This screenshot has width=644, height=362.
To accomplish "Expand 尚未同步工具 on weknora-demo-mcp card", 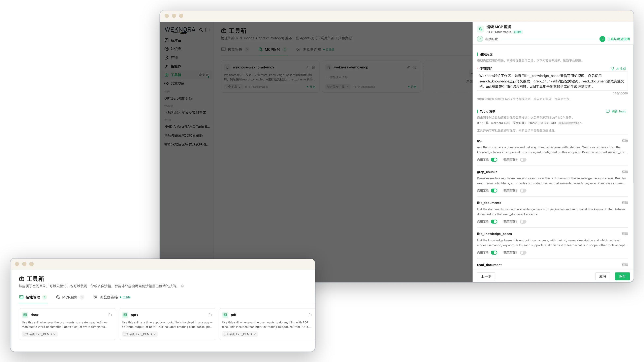I will click(337, 87).
